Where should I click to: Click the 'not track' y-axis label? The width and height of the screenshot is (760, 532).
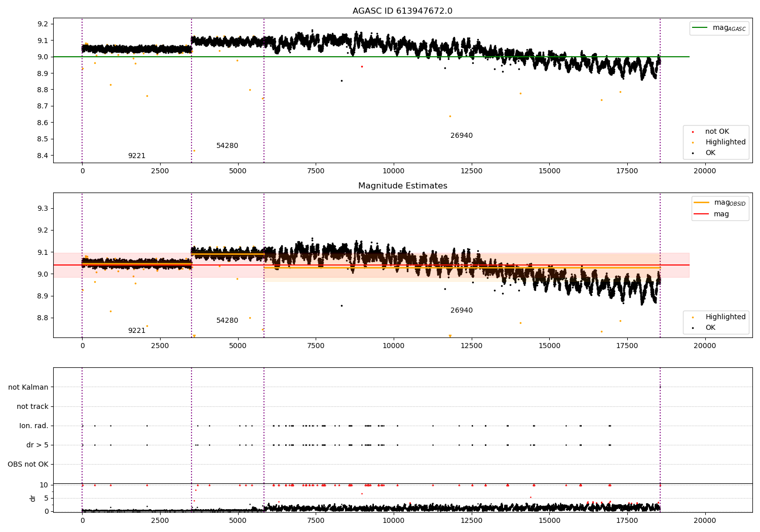coord(32,407)
